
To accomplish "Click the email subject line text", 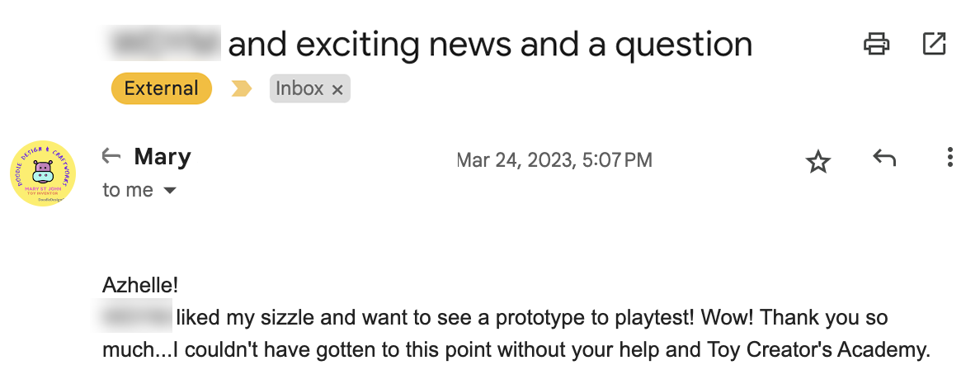I will click(490, 44).
